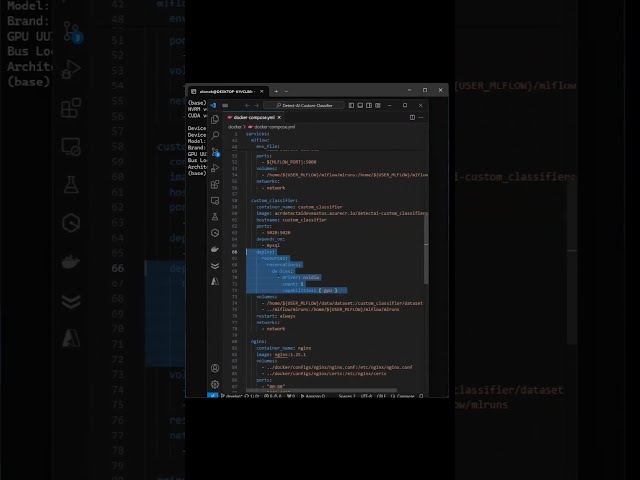This screenshot has height=480, width=640.
Task: Open the double-chevron activity bar view
Action: 215,266
